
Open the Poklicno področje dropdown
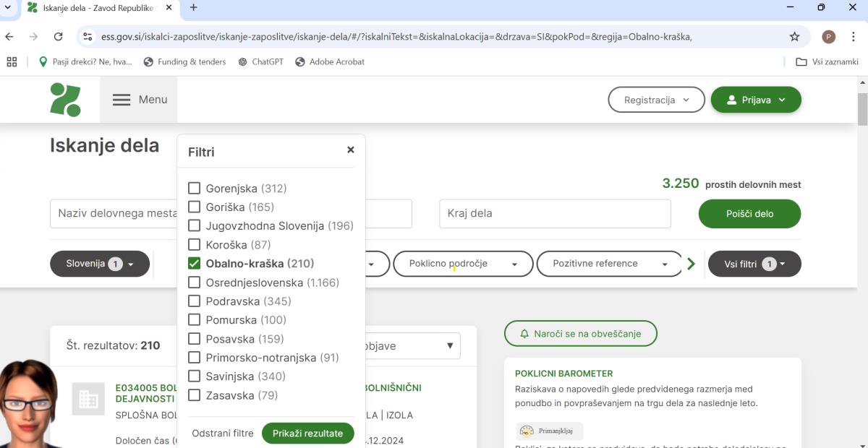pyautogui.click(x=463, y=264)
